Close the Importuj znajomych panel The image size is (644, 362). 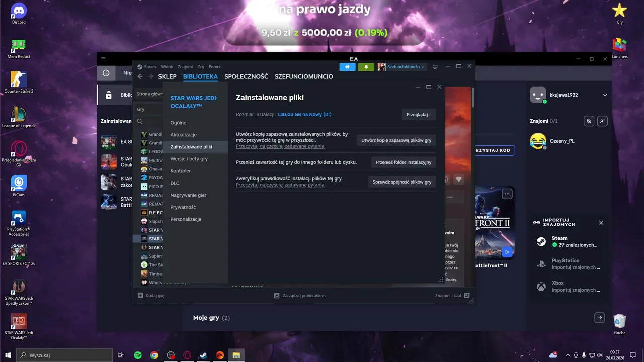pyautogui.click(x=601, y=223)
